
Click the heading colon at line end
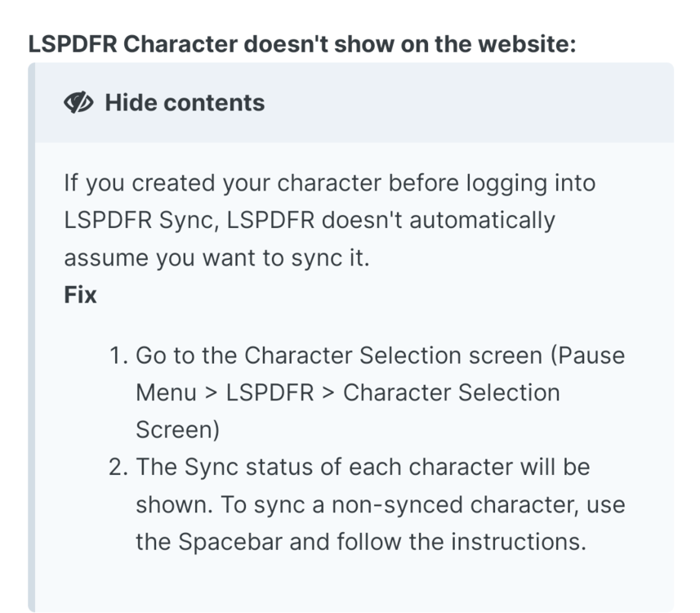573,43
